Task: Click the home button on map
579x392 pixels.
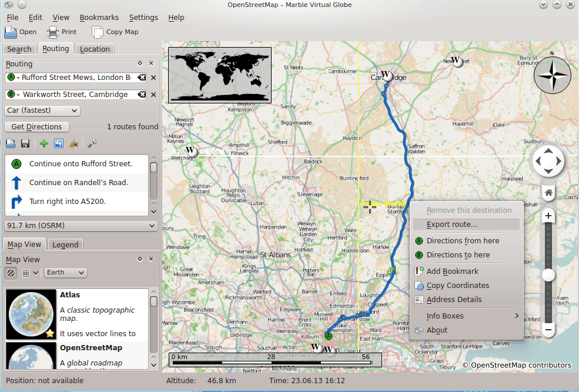Action: click(548, 193)
